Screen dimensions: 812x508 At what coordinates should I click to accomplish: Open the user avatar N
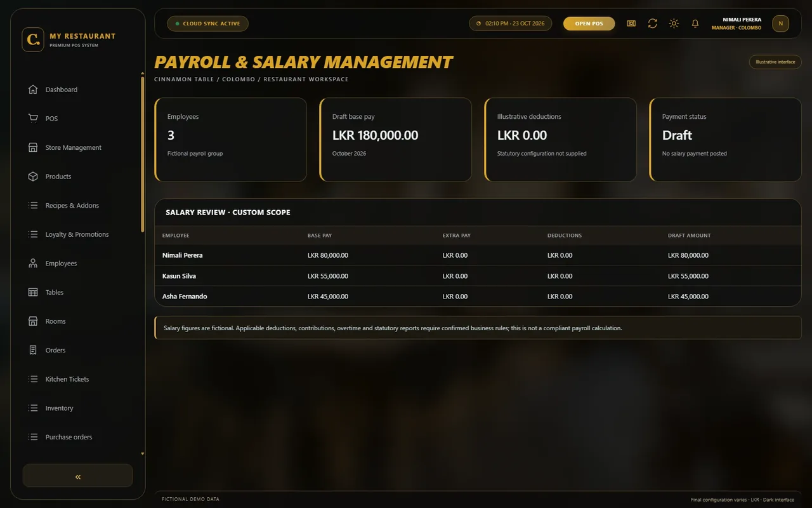coord(781,23)
